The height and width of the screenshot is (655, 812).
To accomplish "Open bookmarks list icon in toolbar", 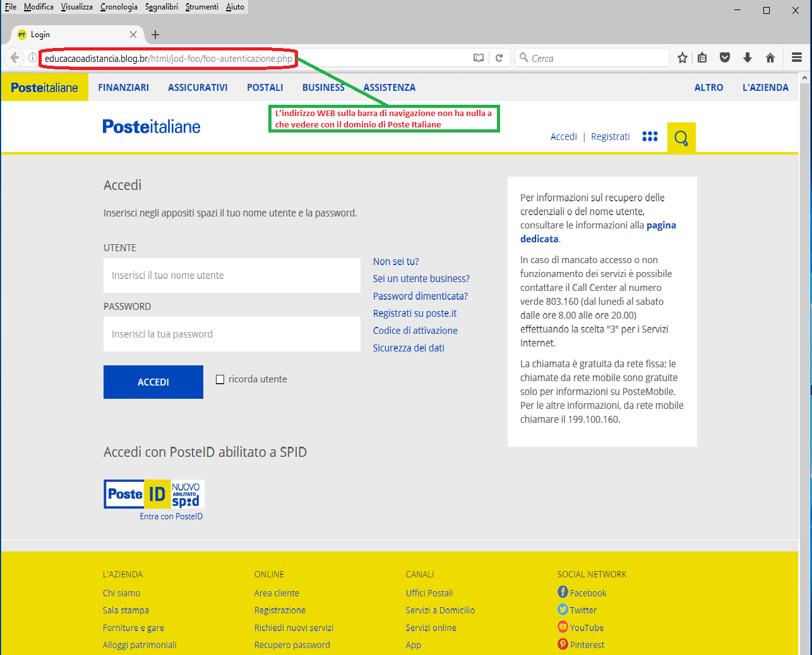I will tap(702, 58).
